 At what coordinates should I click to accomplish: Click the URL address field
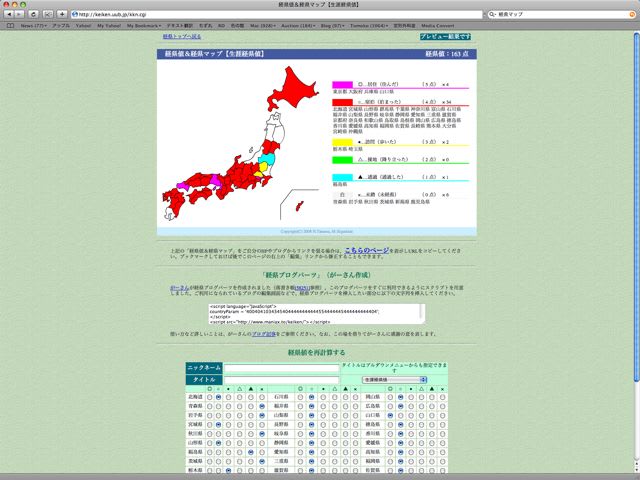[277, 14]
